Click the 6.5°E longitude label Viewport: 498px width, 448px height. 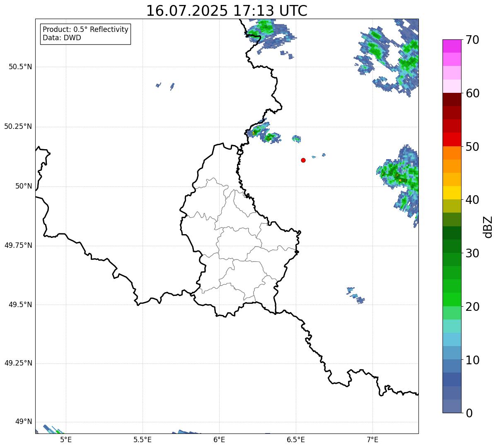coord(296,439)
